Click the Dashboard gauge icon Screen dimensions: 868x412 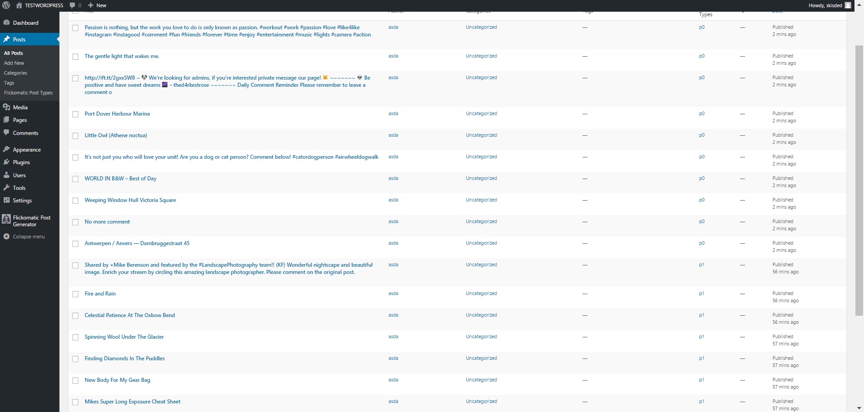click(6, 22)
